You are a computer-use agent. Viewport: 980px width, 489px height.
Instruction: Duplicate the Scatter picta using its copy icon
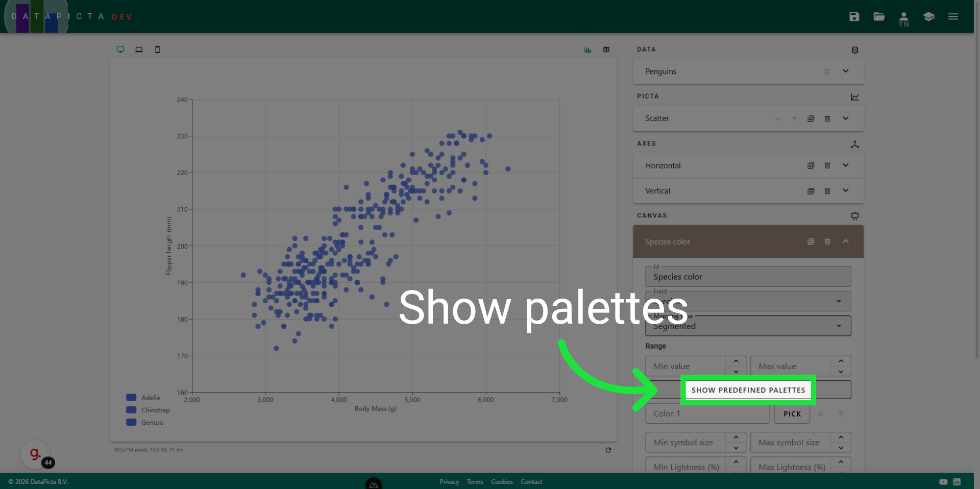tap(811, 118)
